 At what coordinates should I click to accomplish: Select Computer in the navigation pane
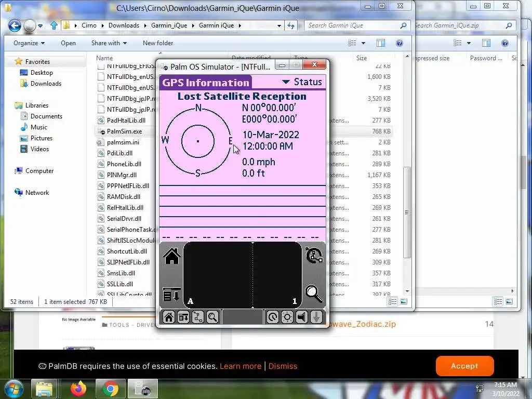[x=39, y=171]
